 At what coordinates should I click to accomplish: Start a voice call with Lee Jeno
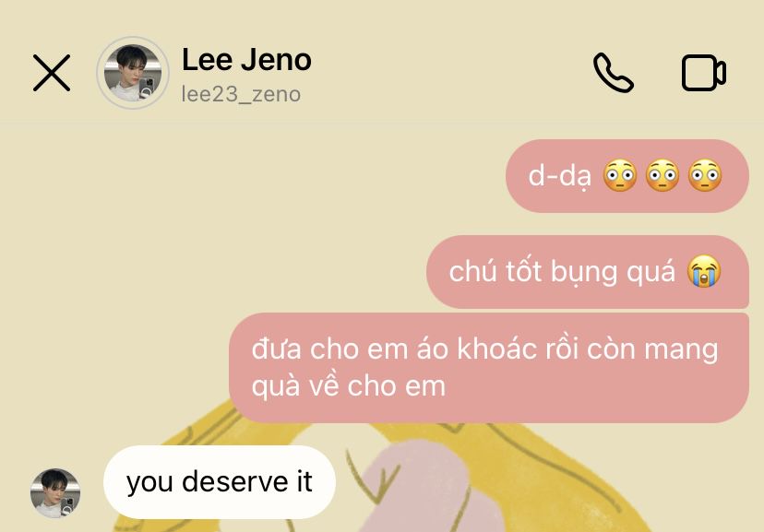point(614,73)
